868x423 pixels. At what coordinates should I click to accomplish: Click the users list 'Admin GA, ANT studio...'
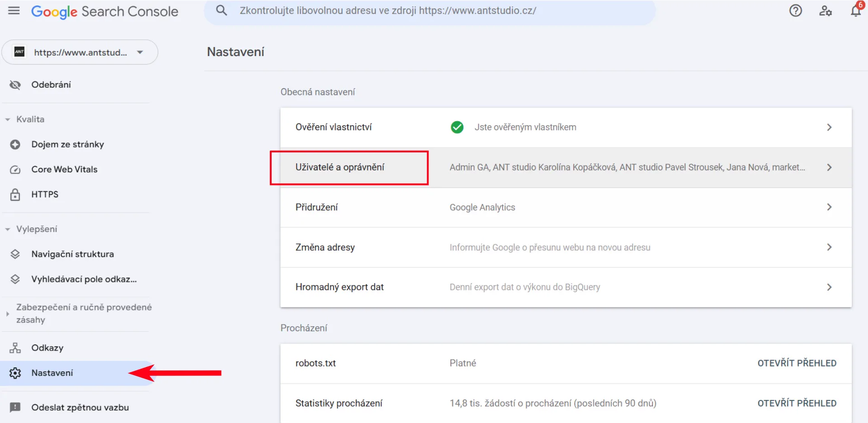[627, 167]
